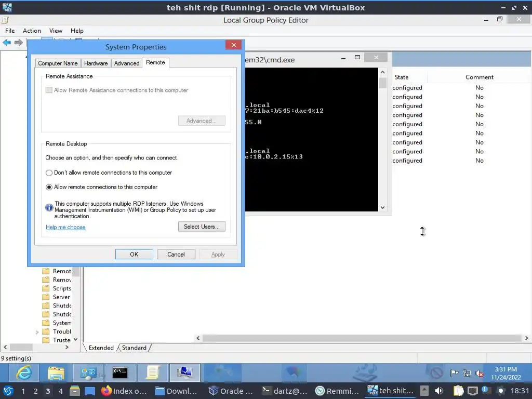Click tree pane horizontal scroll left arrow
Screen dimensions: 532x399
5,348
